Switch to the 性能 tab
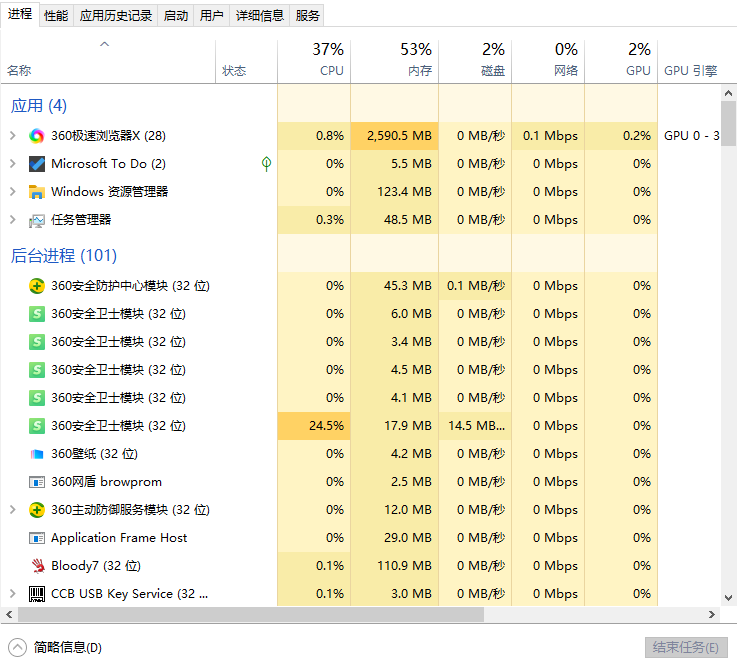Viewport: 737px width, 672px height. tap(56, 16)
